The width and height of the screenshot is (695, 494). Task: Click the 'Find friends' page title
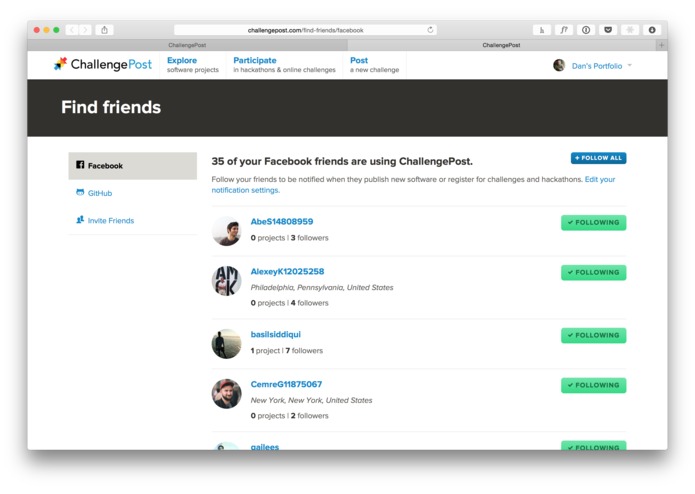(111, 107)
